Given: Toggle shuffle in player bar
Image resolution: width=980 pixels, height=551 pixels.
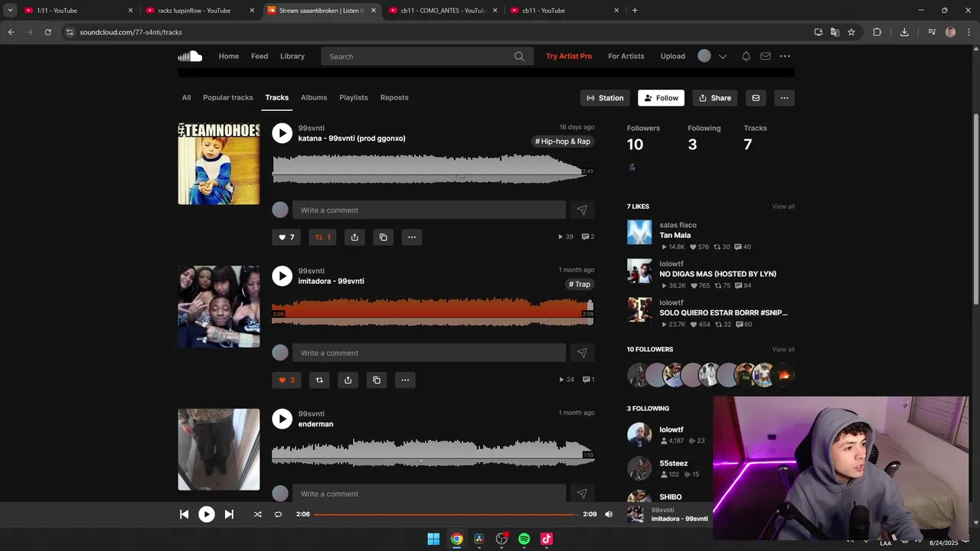Looking at the screenshot, I should coord(257,514).
